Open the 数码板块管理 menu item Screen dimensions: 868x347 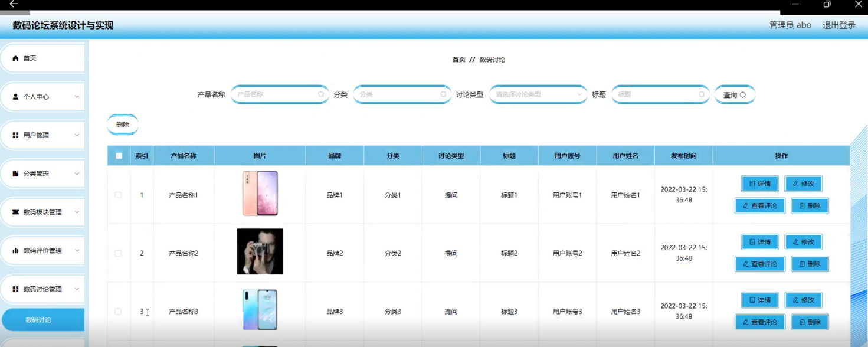[x=42, y=212]
